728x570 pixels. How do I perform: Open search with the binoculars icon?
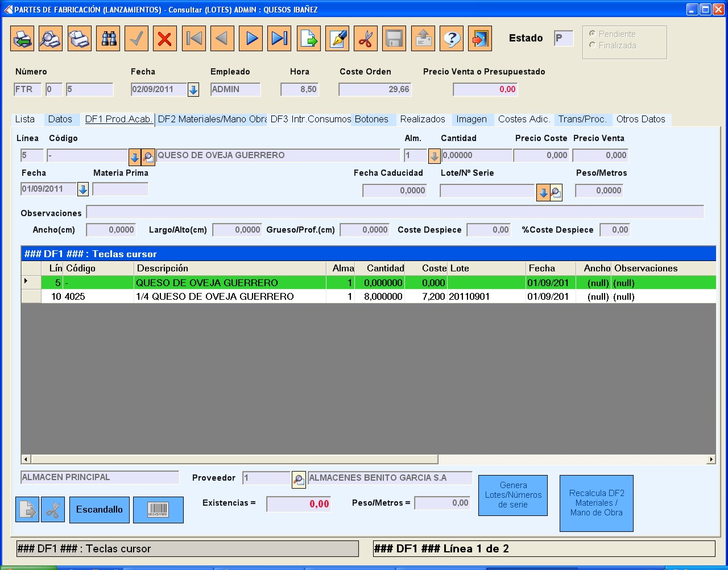click(108, 39)
